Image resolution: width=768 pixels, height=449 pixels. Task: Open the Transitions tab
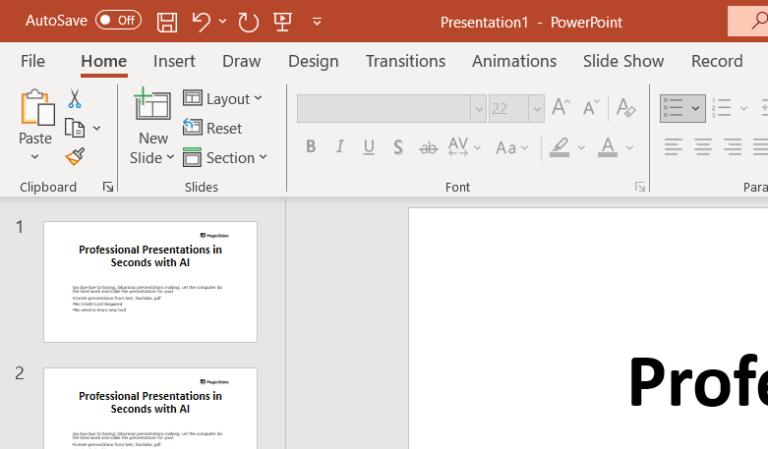pyautogui.click(x=406, y=61)
